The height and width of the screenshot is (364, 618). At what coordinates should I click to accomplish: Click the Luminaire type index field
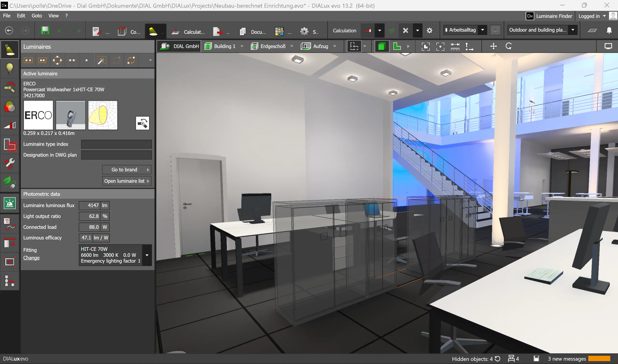point(116,144)
